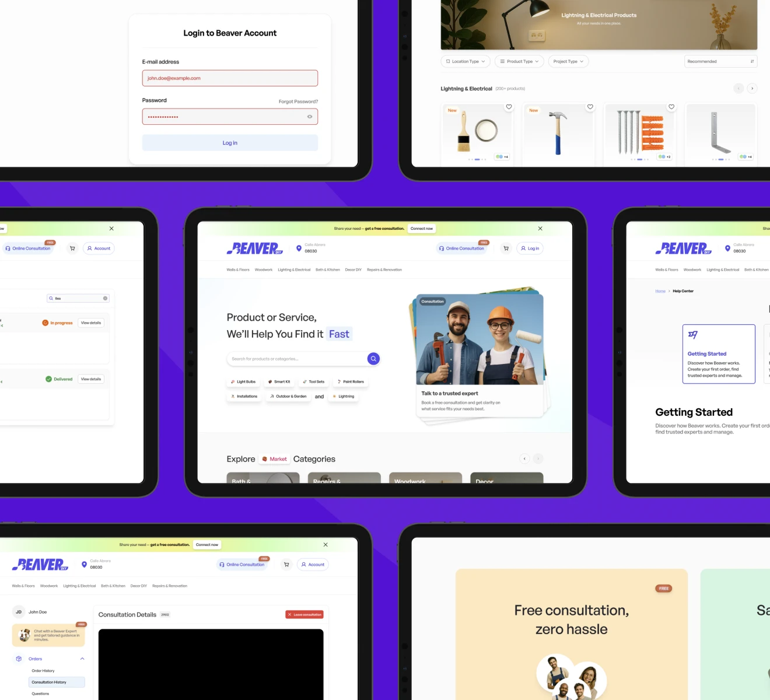Open the Location Type filter dropdown
This screenshot has width=770, height=700.
tap(465, 61)
